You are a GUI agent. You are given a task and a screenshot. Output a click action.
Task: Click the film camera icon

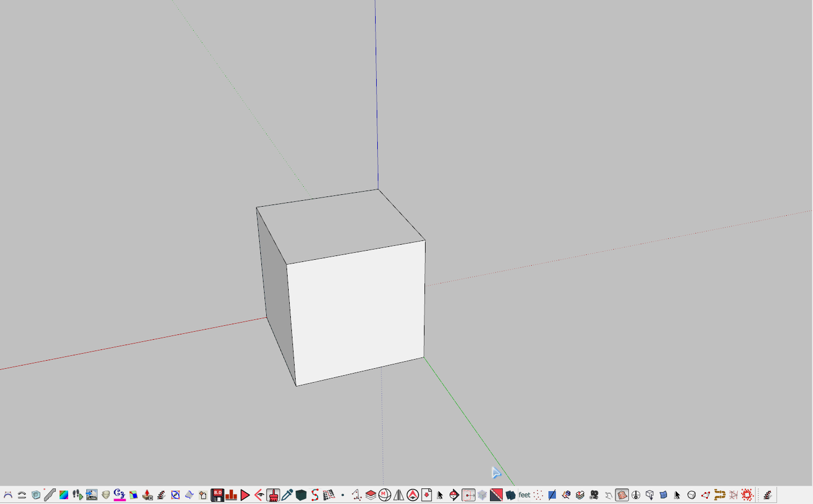pos(594,495)
